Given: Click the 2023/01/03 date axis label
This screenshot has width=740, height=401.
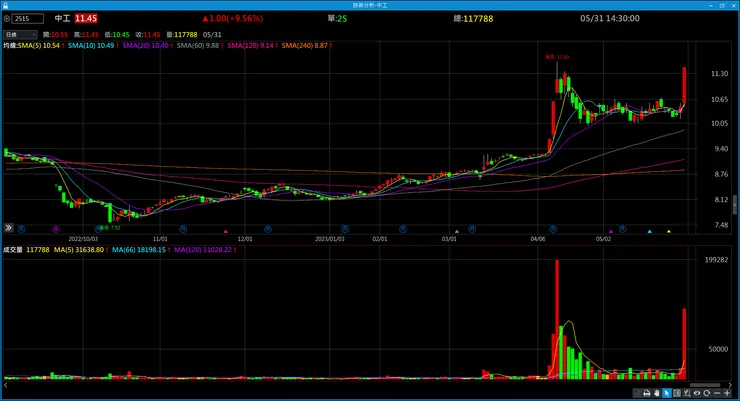Looking at the screenshot, I should (x=329, y=239).
